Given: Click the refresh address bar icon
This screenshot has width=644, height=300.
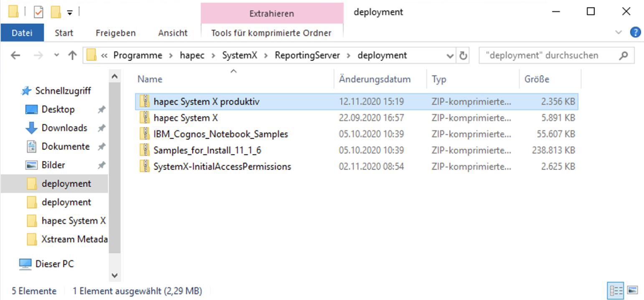Looking at the screenshot, I should tap(463, 56).
